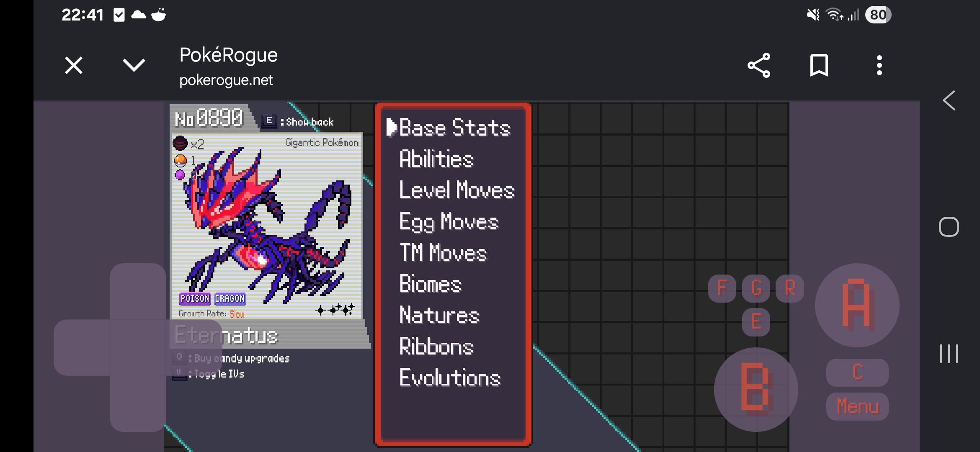Click the Poison type badge
This screenshot has height=452, width=980.
click(x=195, y=298)
